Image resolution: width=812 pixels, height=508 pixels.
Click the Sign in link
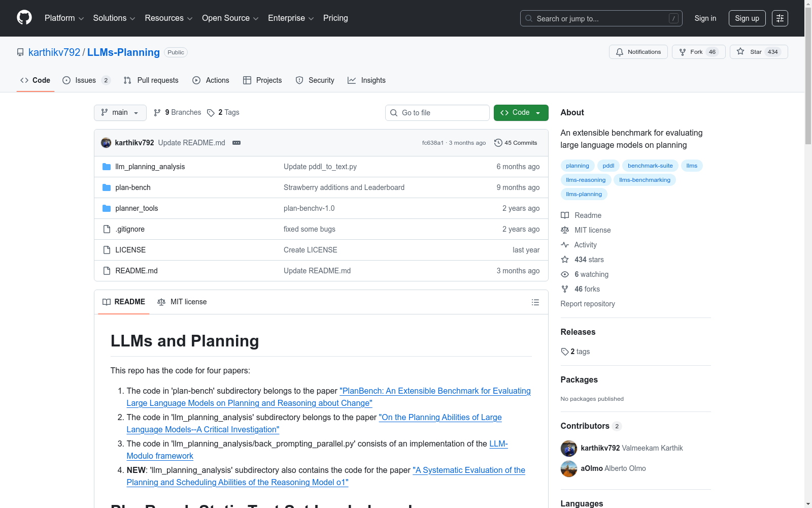[705, 18]
